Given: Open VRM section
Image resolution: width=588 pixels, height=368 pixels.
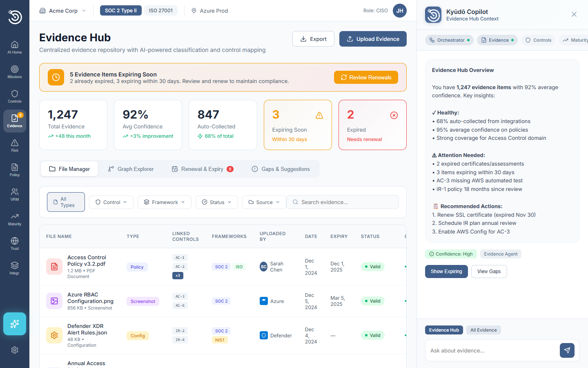Looking at the screenshot, I should (x=15, y=194).
